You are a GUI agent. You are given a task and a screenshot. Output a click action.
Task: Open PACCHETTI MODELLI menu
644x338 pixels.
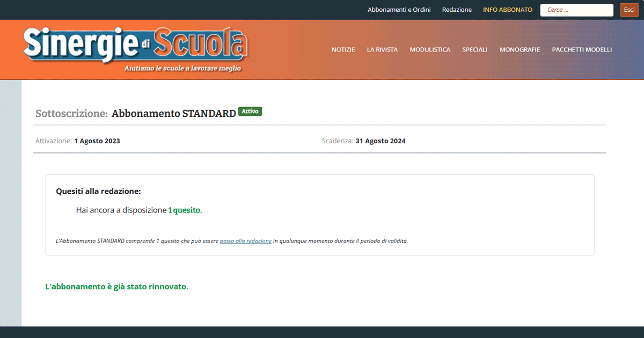[x=582, y=49]
